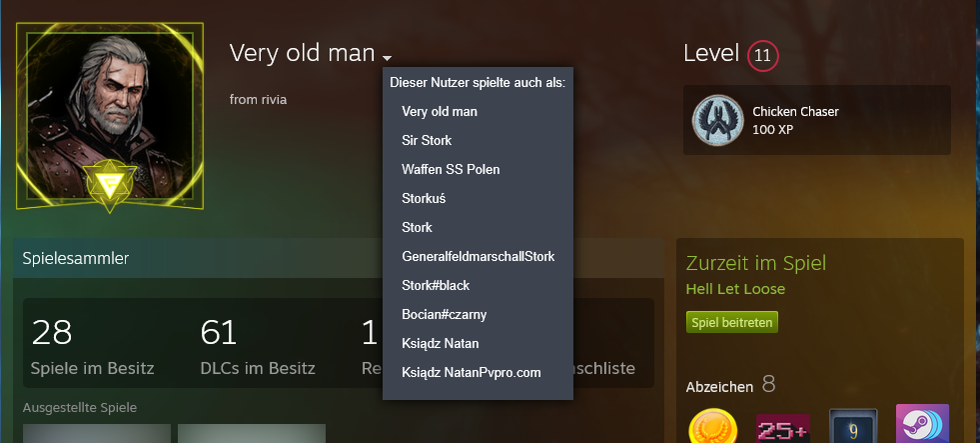The width and height of the screenshot is (980, 443).
Task: Open the Abzeichen badges section link
Action: pos(719,387)
